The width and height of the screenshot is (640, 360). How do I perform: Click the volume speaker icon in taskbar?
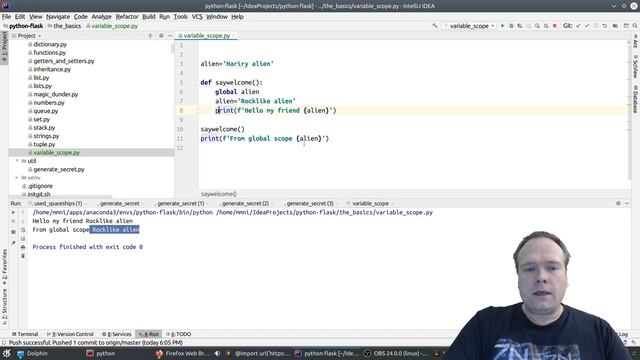(217, 353)
